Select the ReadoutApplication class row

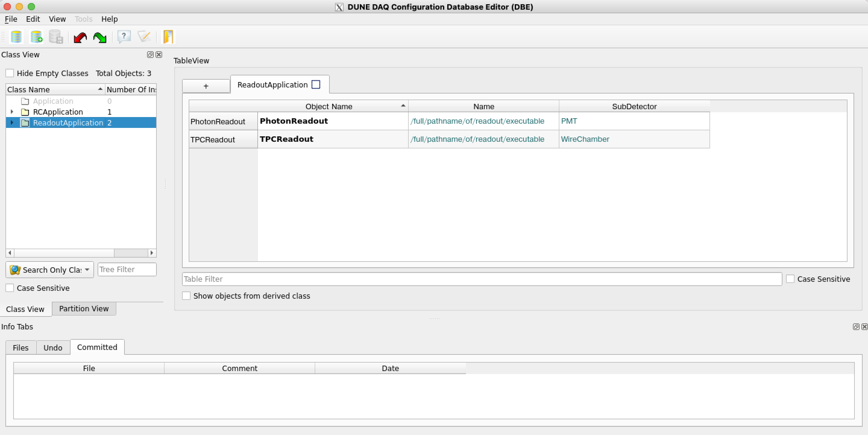pyautogui.click(x=81, y=123)
